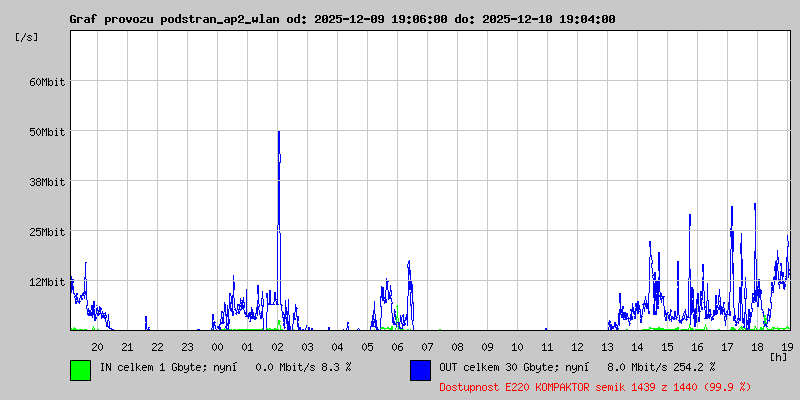Screen dimensions: 800x400
Task: Click the '09' hour label on the x-axis
Action: pos(487,347)
